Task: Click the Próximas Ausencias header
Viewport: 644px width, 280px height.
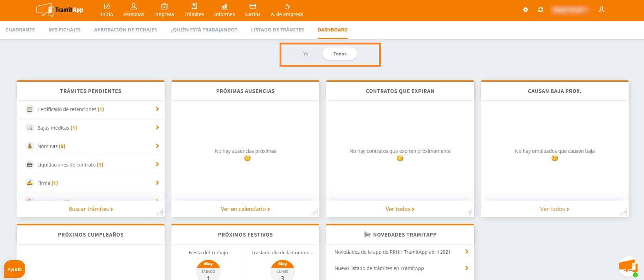Action: (x=245, y=91)
